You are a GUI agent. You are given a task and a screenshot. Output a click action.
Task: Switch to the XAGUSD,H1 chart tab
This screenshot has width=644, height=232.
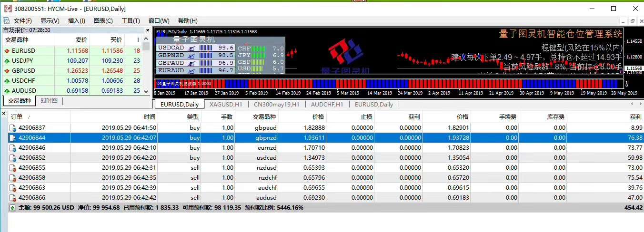coord(226,105)
